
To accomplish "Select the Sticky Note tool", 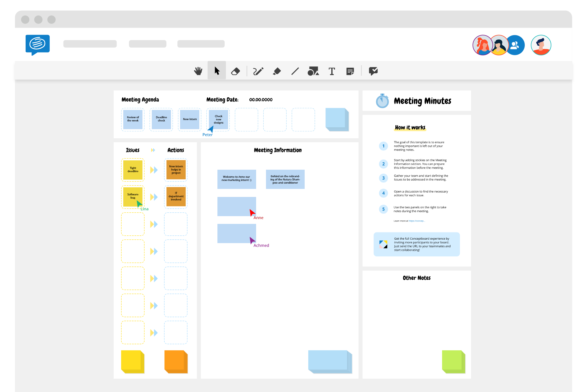I will pos(351,71).
